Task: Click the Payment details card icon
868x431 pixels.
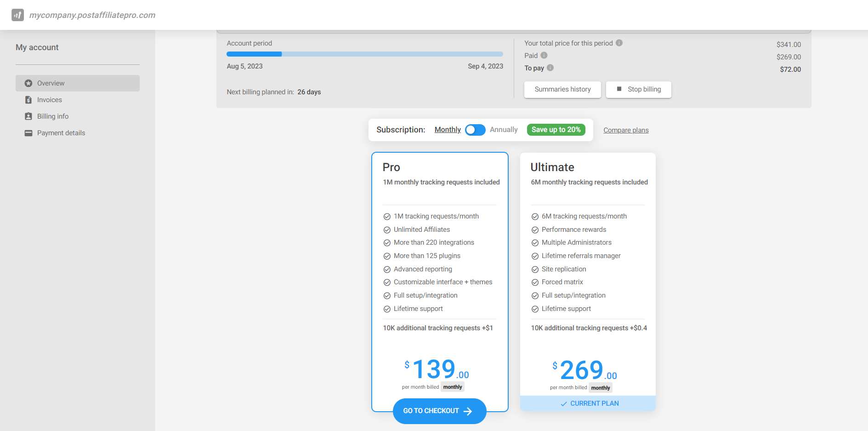Action: [28, 133]
